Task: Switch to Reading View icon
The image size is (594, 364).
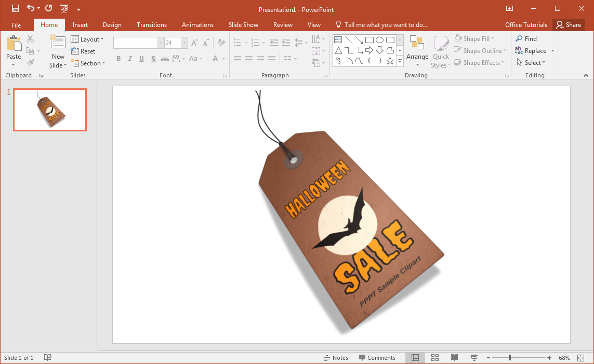Action: tap(454, 358)
